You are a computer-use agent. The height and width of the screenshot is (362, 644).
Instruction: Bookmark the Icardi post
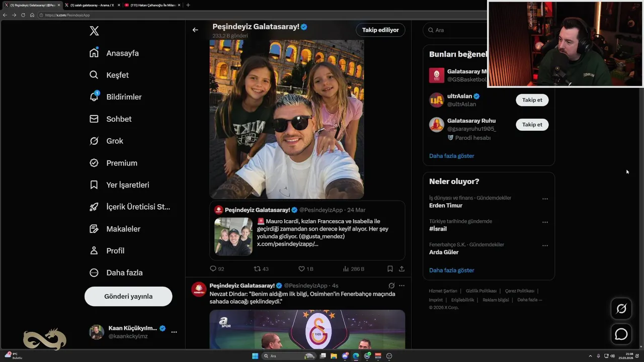390,269
